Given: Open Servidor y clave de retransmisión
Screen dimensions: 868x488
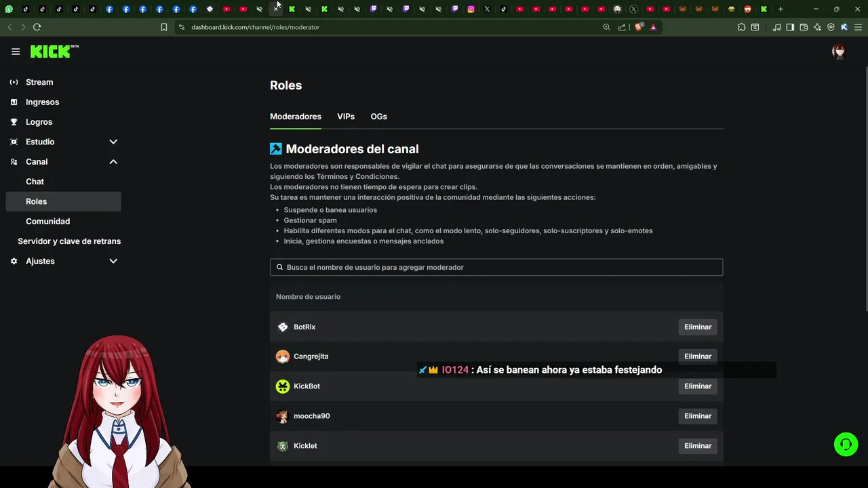Looking at the screenshot, I should point(69,241).
